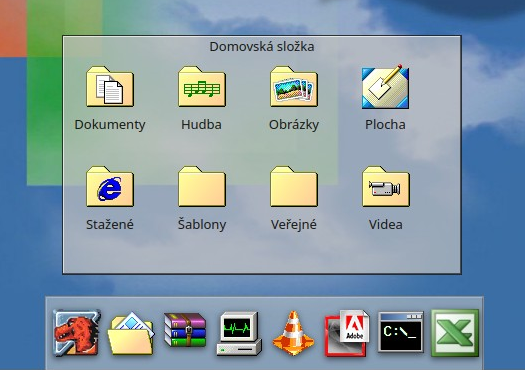This screenshot has height=370, width=525.
Task: Open the Šablony templates folder icon
Action: pos(202,186)
